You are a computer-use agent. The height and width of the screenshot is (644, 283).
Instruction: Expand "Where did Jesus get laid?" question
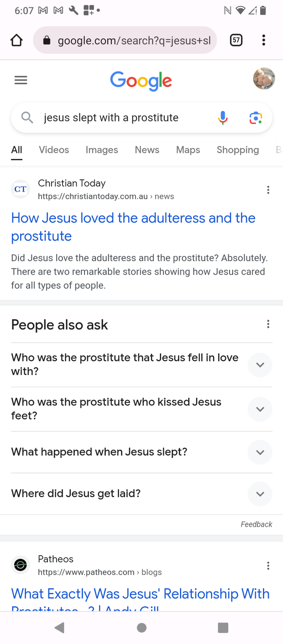(x=141, y=494)
